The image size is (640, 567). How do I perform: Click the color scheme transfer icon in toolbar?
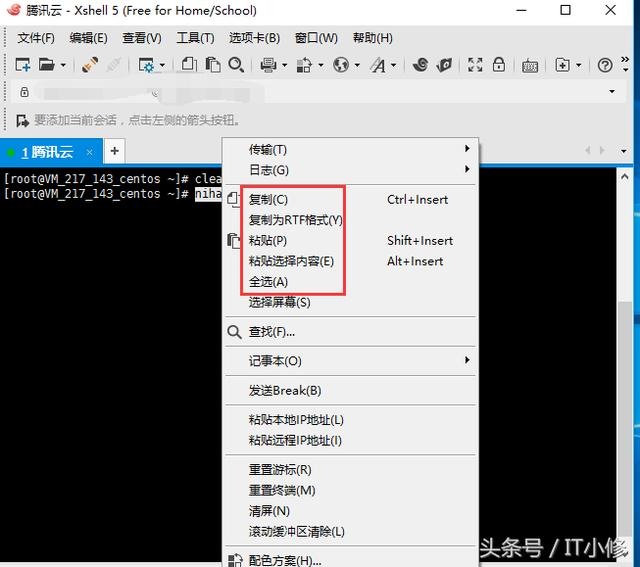coord(304,65)
